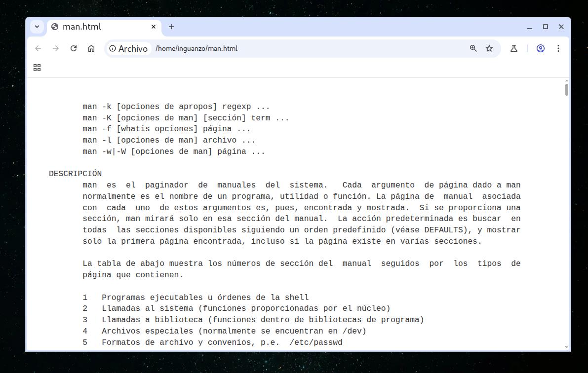
Task: Expand the Archivo site information badge
Action: pyautogui.click(x=128, y=48)
